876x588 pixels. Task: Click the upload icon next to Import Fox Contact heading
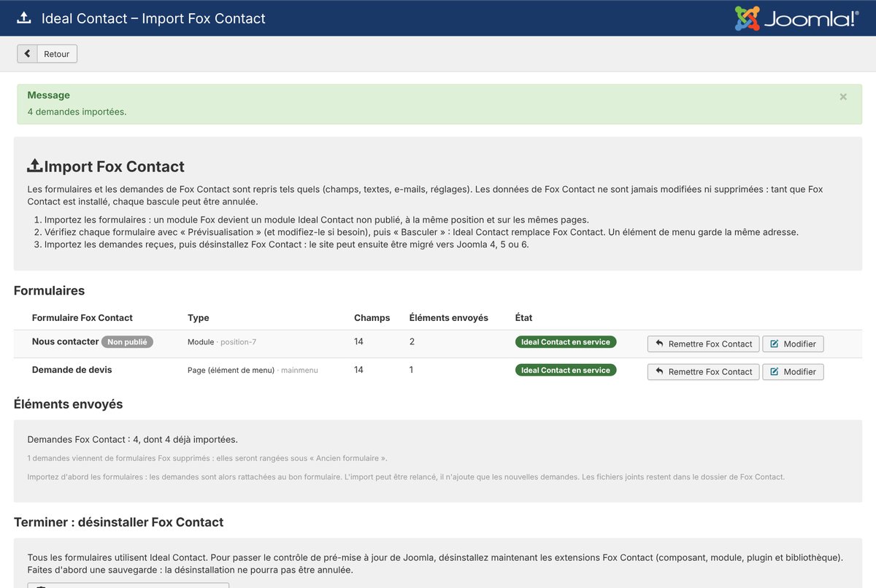35,166
